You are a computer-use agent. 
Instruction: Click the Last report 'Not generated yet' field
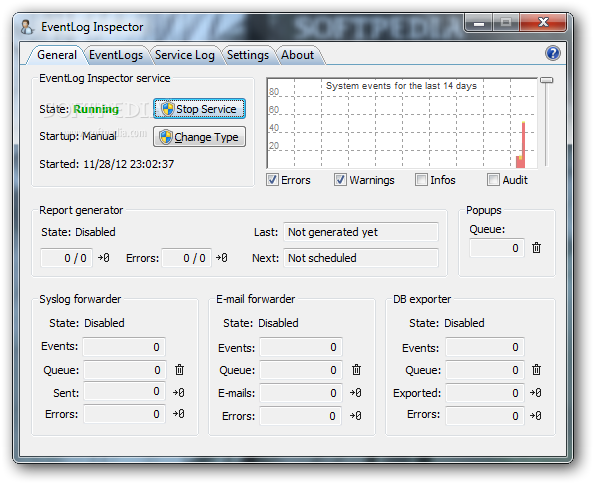pyautogui.click(x=361, y=232)
